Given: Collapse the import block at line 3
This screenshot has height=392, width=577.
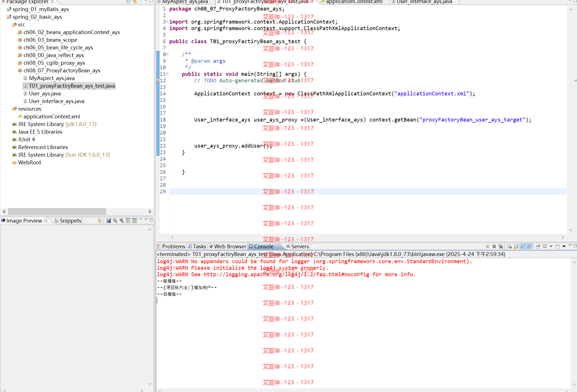Looking at the screenshot, I should (167, 22).
